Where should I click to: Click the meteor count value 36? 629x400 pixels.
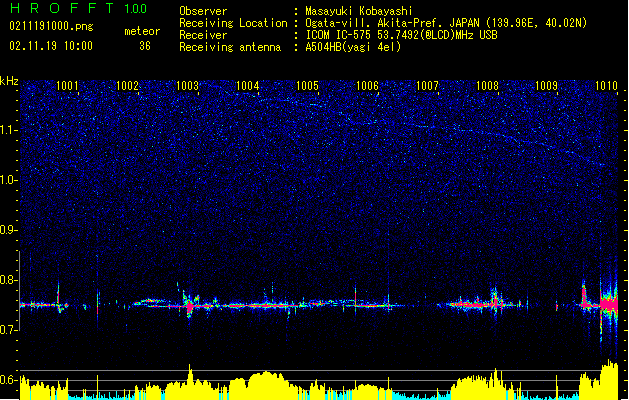tap(145, 46)
